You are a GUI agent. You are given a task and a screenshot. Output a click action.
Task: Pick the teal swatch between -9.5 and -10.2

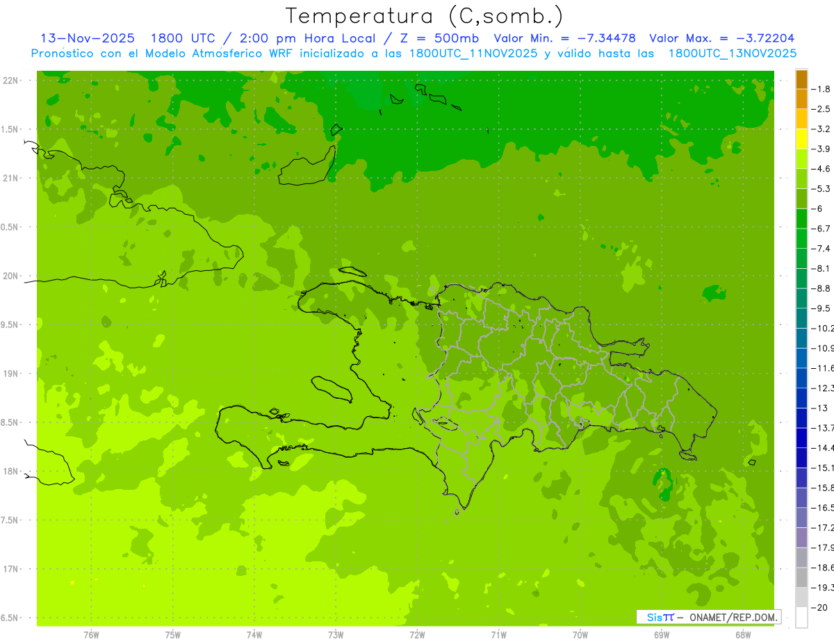coord(801,318)
